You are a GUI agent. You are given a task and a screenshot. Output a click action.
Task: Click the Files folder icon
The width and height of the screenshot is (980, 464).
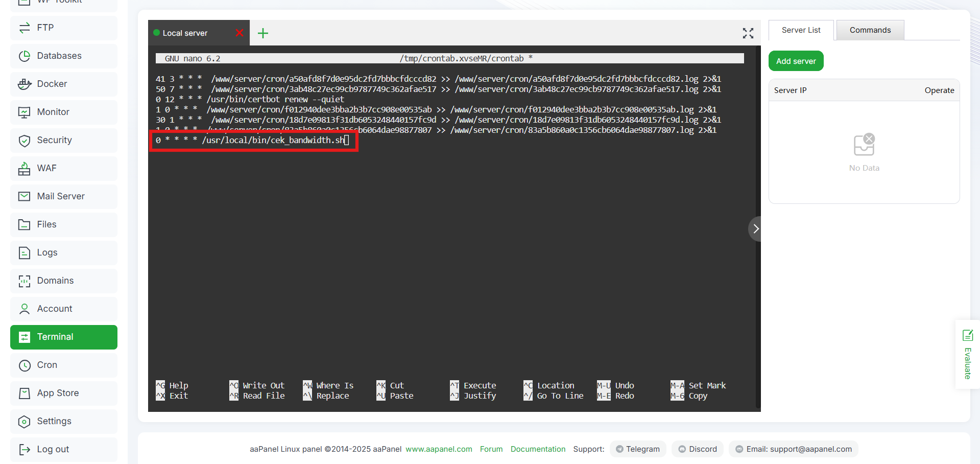pos(25,224)
